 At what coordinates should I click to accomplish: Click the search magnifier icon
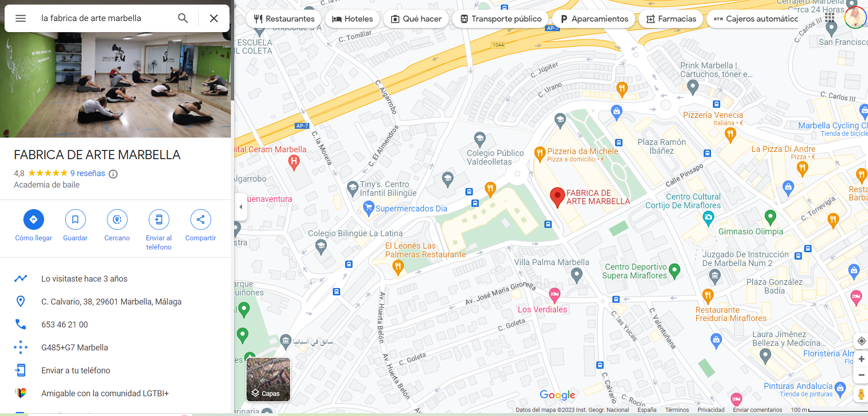183,18
